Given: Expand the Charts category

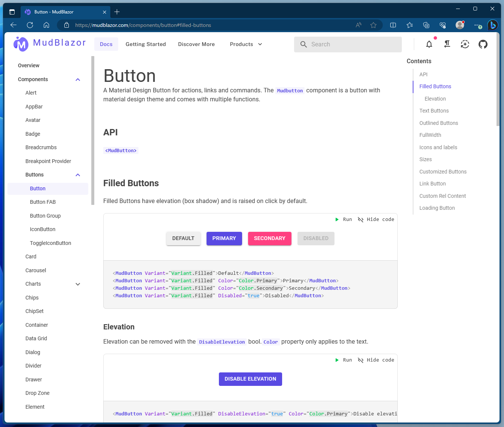Looking at the screenshot, I should click(77, 284).
